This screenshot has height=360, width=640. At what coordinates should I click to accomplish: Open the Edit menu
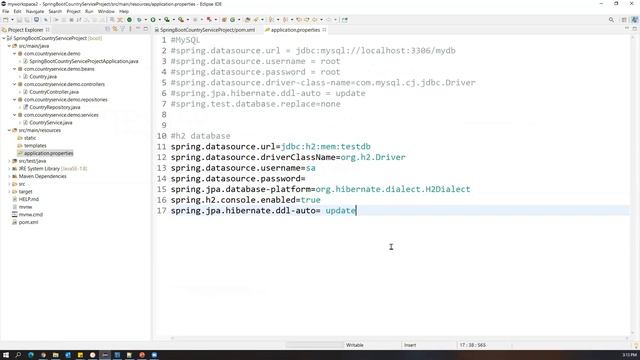17,11
